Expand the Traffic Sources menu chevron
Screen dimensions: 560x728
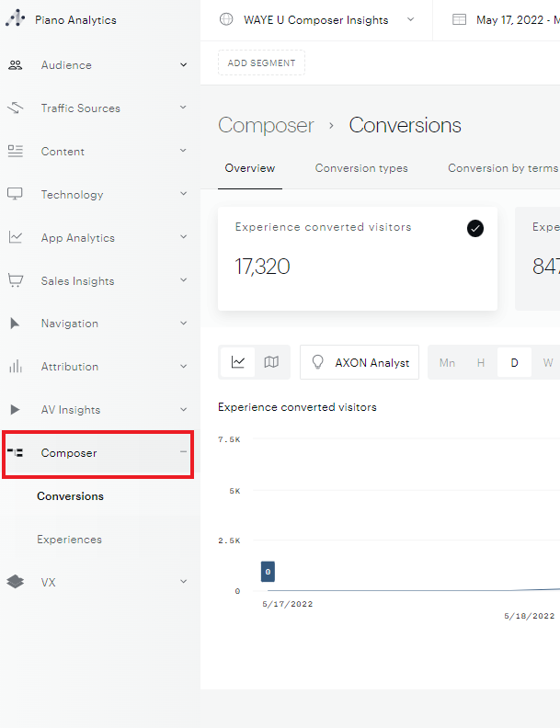pyautogui.click(x=183, y=108)
